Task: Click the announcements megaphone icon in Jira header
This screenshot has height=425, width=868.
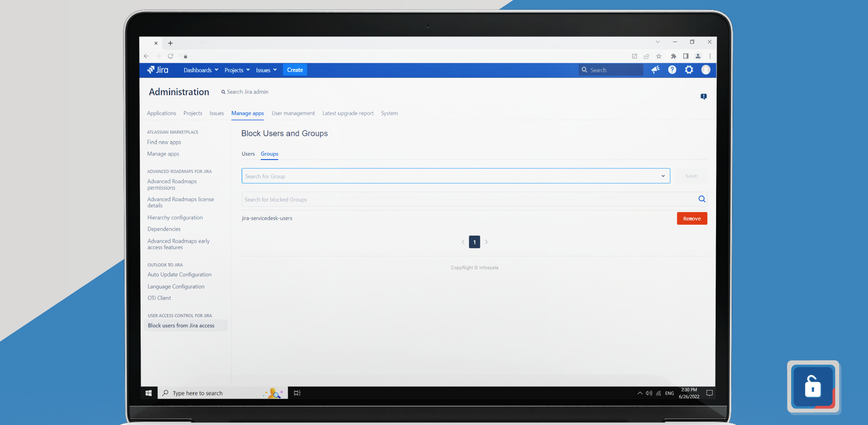Action: pyautogui.click(x=655, y=69)
